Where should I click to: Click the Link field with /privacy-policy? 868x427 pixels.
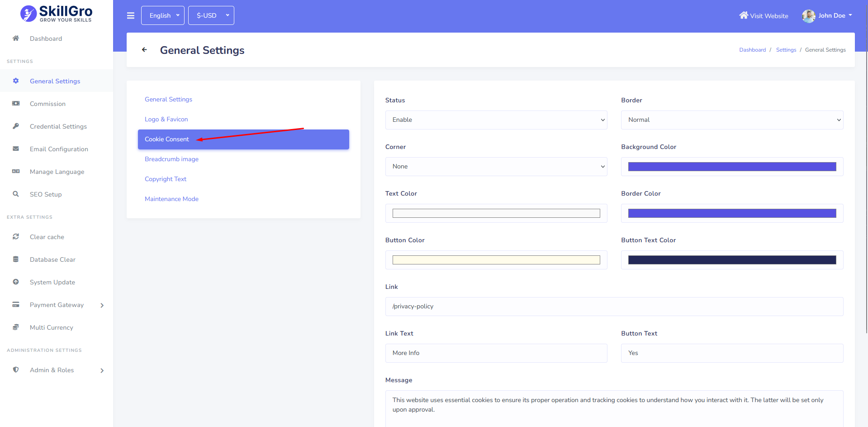[x=614, y=307]
